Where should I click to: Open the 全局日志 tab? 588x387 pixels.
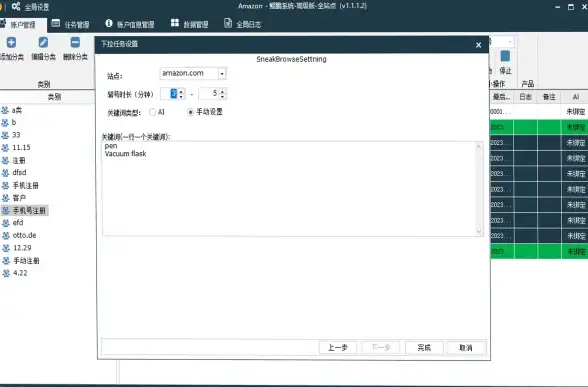tap(242, 24)
